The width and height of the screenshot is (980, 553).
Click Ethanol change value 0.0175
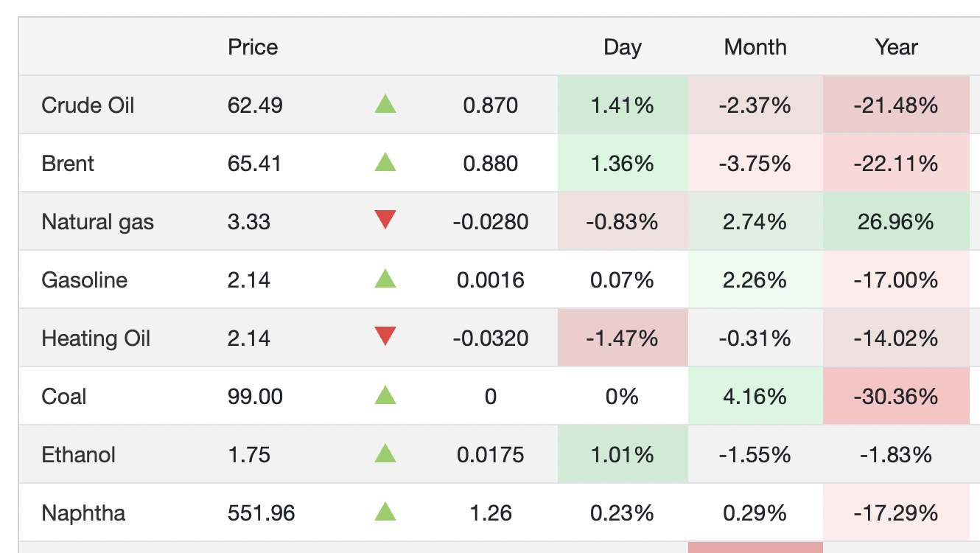[x=491, y=455]
